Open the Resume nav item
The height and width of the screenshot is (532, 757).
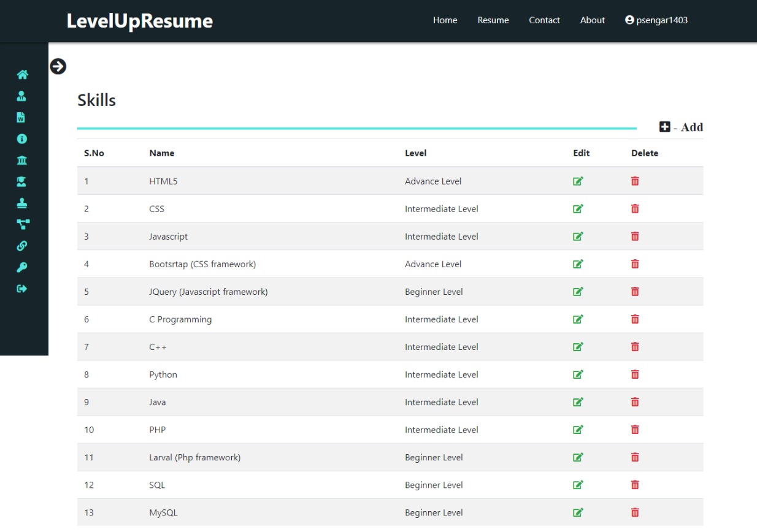(493, 20)
